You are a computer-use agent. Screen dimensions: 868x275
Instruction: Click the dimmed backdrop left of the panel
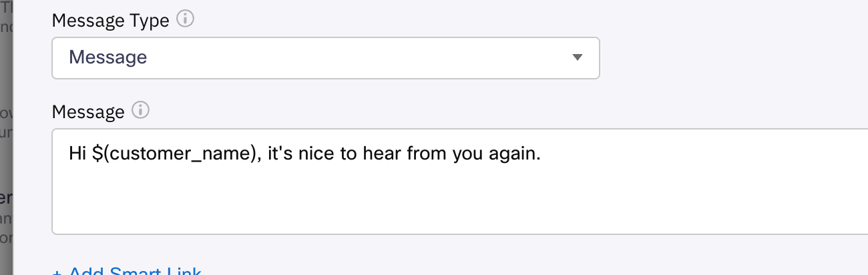[6, 133]
